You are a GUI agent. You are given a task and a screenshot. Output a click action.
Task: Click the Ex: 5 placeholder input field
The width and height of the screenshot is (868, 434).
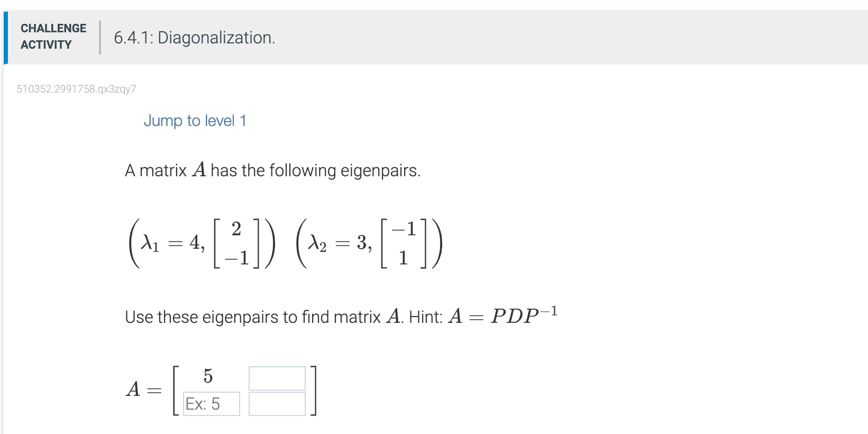pyautogui.click(x=211, y=403)
